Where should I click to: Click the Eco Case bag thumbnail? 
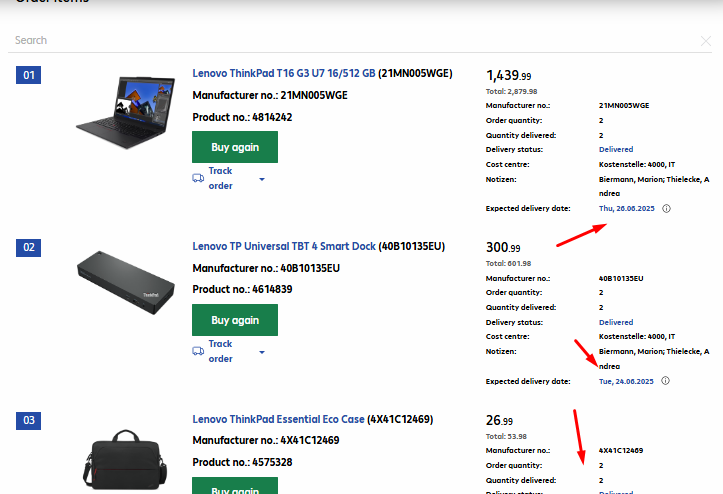125,460
